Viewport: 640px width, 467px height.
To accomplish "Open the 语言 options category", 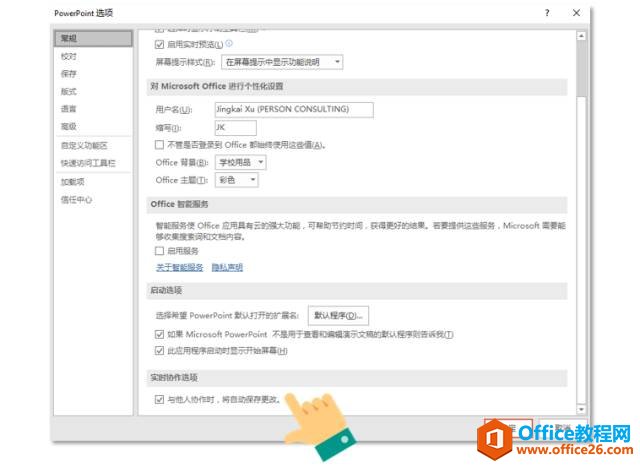I will pos(69,109).
